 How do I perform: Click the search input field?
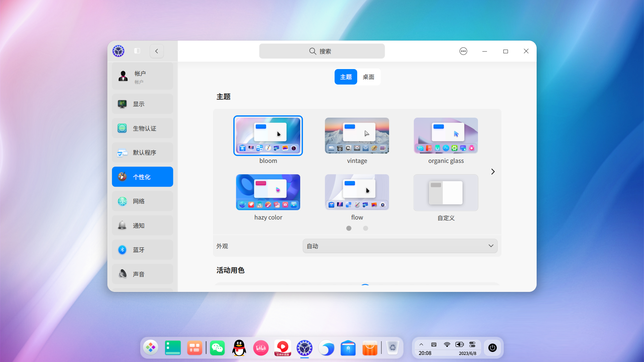322,51
